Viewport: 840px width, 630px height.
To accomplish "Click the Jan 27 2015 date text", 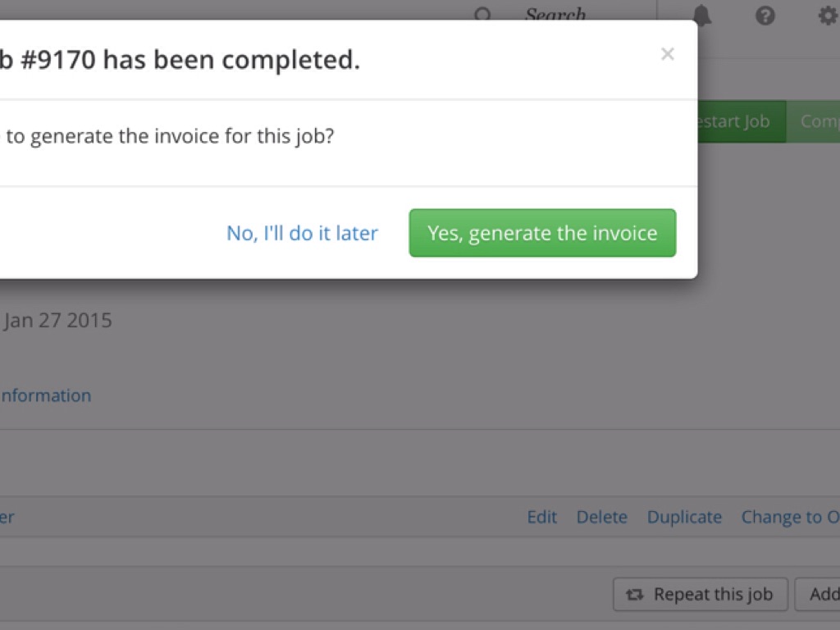I will coord(57,320).
